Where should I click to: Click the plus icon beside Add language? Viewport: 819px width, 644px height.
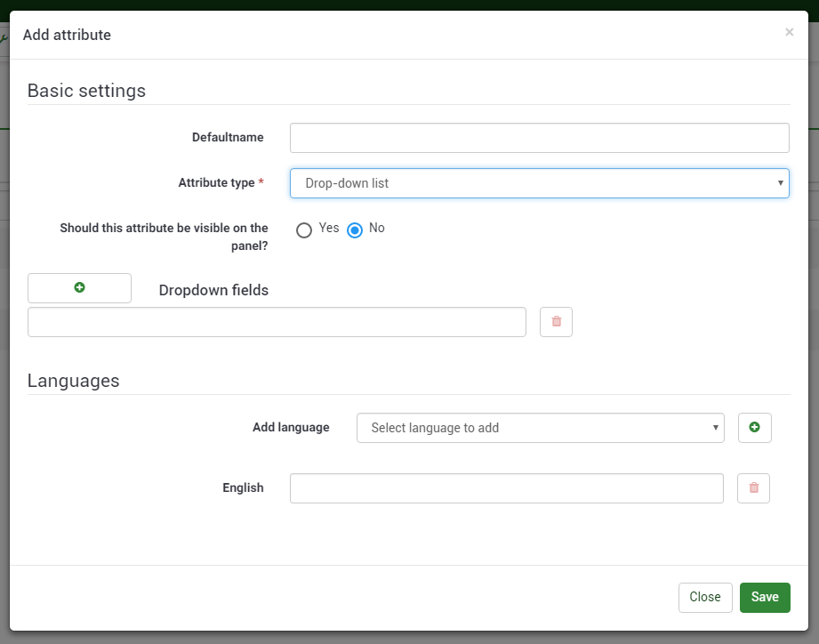(x=754, y=428)
